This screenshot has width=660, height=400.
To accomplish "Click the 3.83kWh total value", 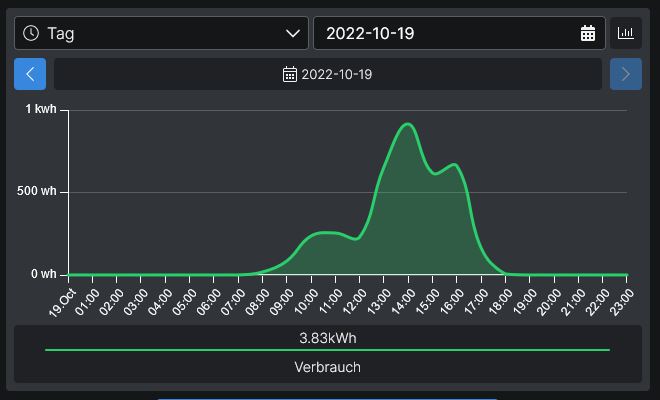I will pos(328,338).
